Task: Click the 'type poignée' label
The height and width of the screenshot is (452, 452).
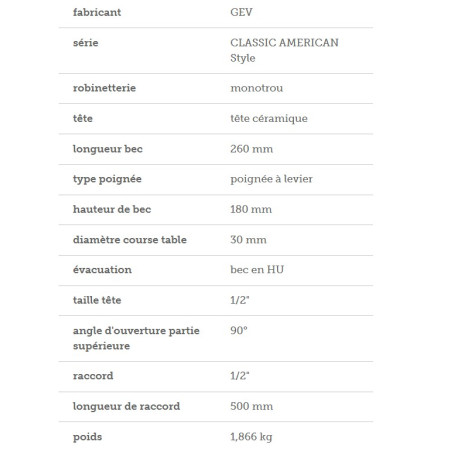Action: pyautogui.click(x=107, y=179)
